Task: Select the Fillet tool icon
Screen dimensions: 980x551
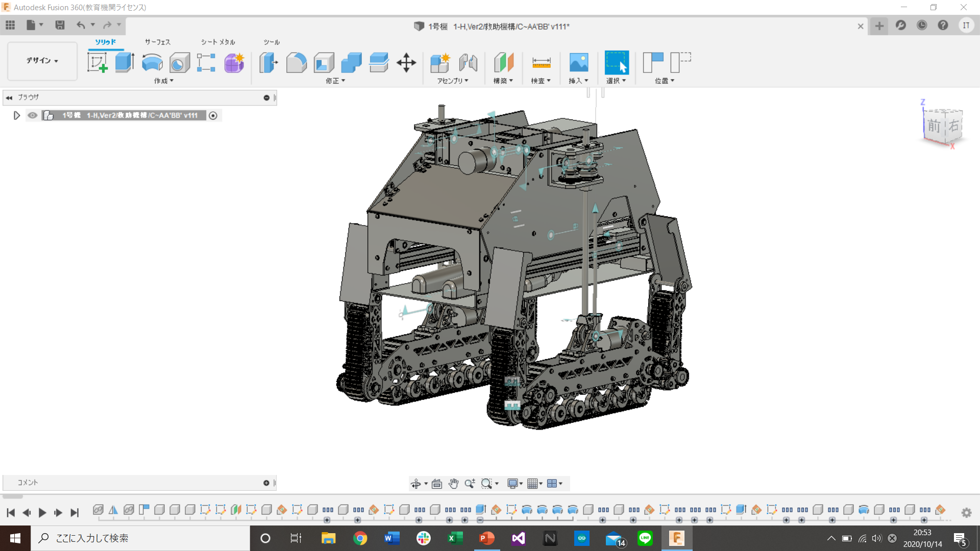Action: (x=296, y=63)
